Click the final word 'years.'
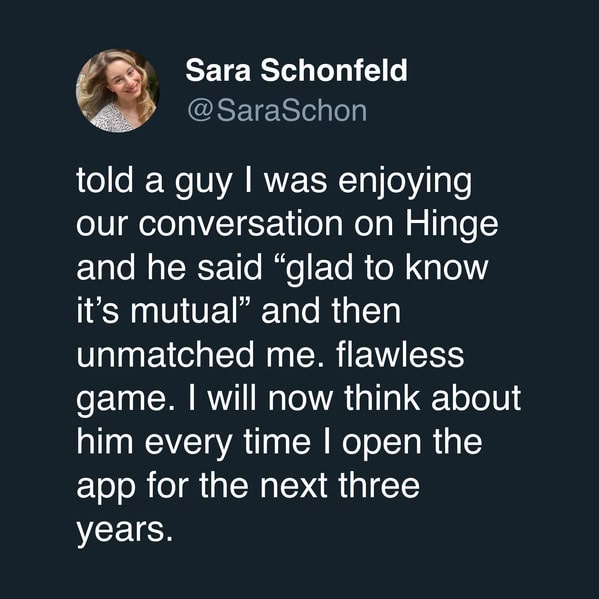 pyautogui.click(x=125, y=531)
